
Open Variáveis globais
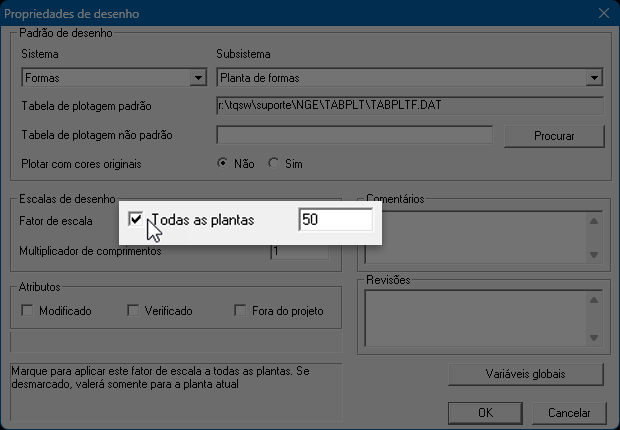[526, 374]
